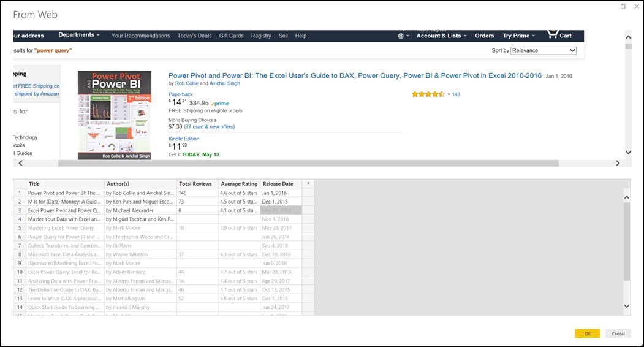644x347 pixels.
Task: Open the Registry link
Action: 261,36
